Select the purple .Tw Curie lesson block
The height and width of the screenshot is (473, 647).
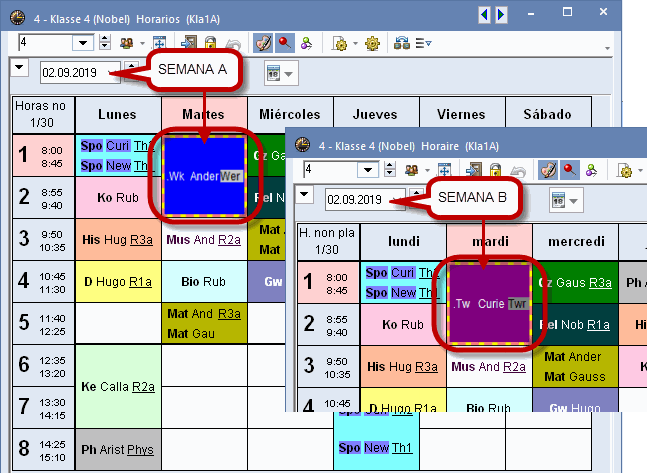(x=490, y=303)
